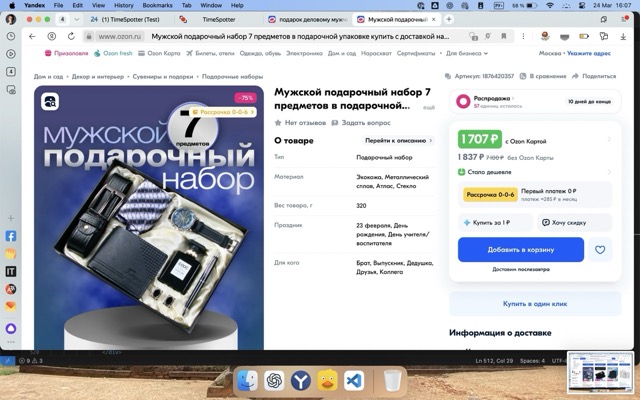
Task: Click Добавить в корзину button
Action: (521, 249)
